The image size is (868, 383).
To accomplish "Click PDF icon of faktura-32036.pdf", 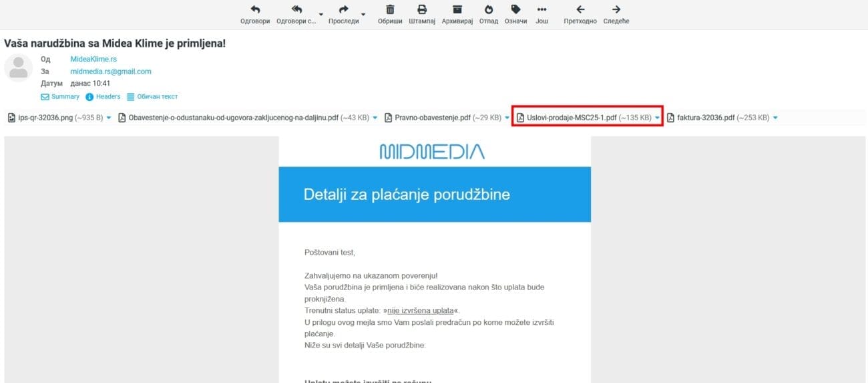I will (670, 118).
